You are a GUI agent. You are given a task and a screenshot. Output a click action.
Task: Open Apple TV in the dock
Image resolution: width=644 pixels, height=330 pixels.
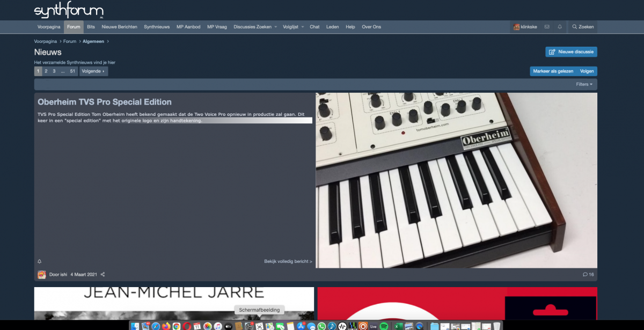pyautogui.click(x=228, y=326)
